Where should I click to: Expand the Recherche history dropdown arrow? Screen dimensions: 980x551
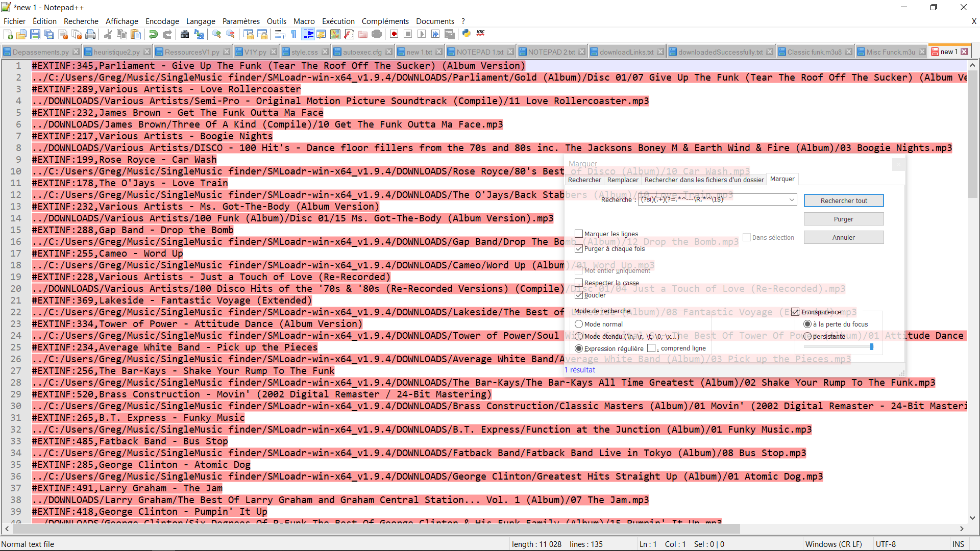(792, 199)
